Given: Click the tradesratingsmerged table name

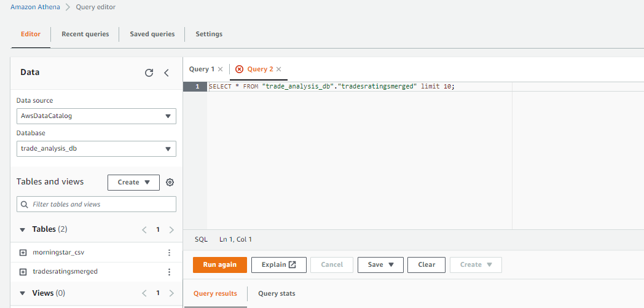Looking at the screenshot, I should pyautogui.click(x=65, y=272).
